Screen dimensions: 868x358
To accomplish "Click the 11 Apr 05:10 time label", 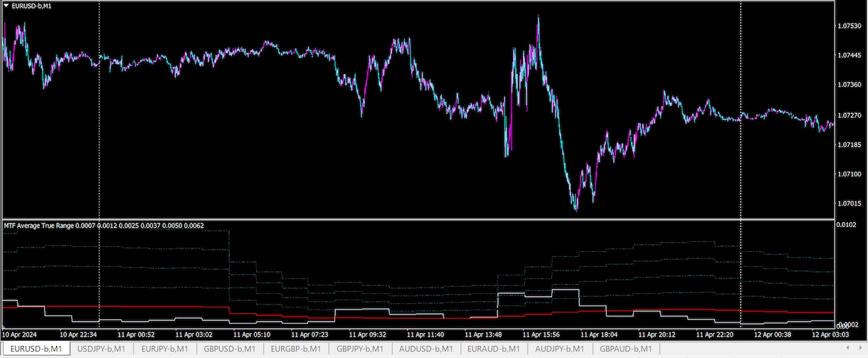I will tap(252, 334).
